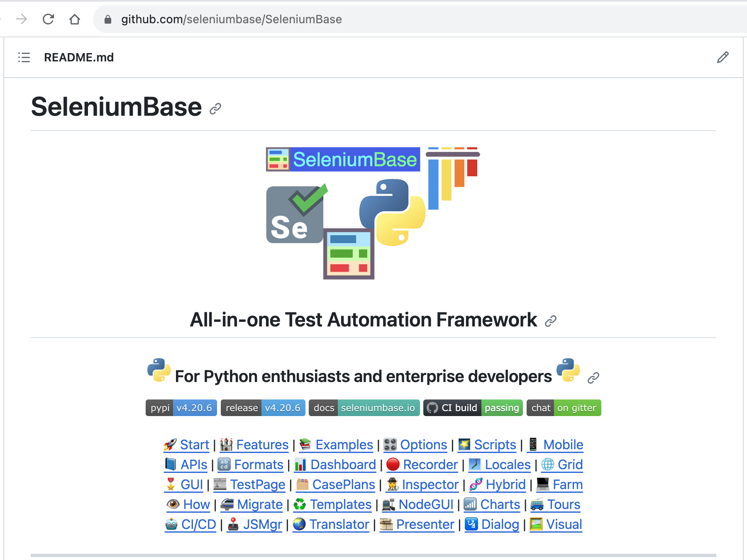
Task: Go to browser home page icon
Action: pyautogui.click(x=75, y=19)
